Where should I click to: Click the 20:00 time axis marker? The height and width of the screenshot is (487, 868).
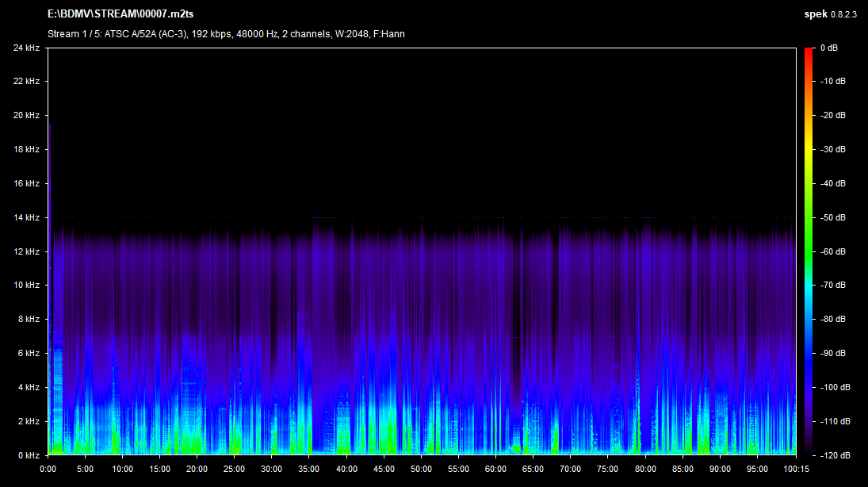(x=197, y=469)
